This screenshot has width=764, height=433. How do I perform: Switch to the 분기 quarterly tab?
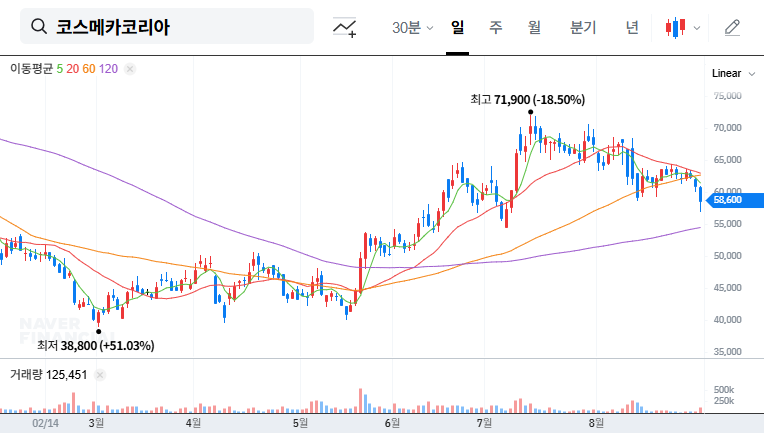[x=583, y=27]
